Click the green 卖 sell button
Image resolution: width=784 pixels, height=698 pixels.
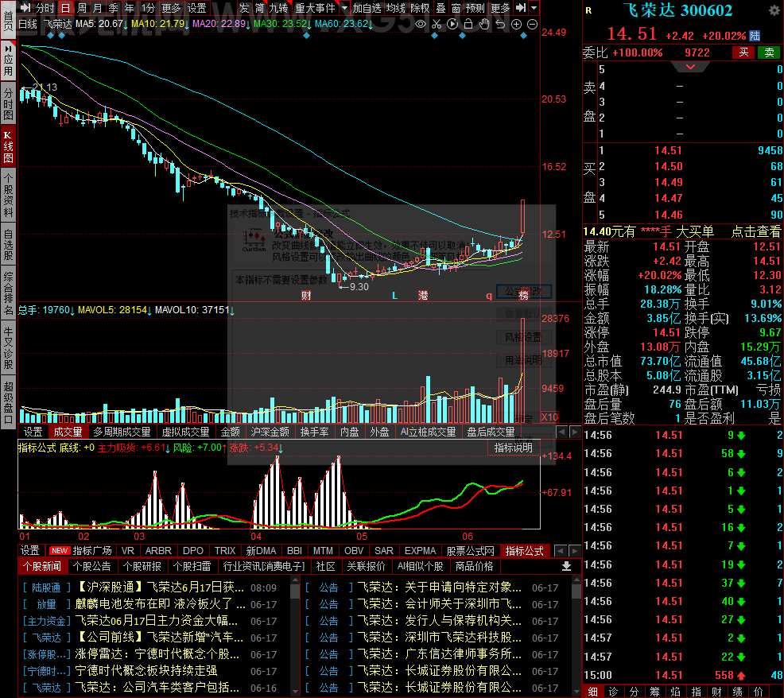[x=769, y=52]
